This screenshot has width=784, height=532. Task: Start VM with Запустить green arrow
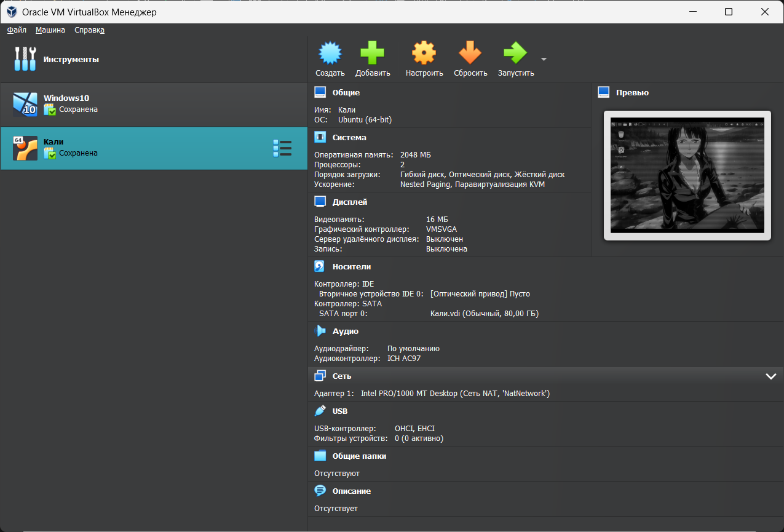click(515, 54)
